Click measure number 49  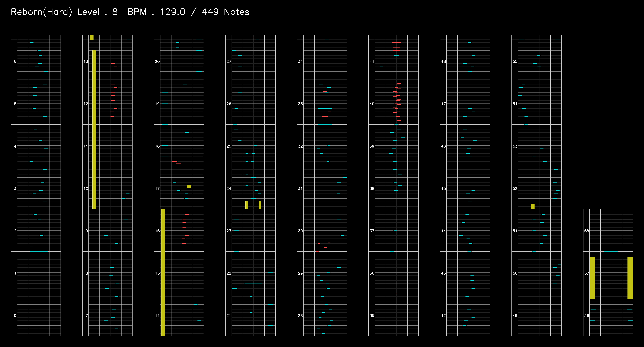(515, 316)
